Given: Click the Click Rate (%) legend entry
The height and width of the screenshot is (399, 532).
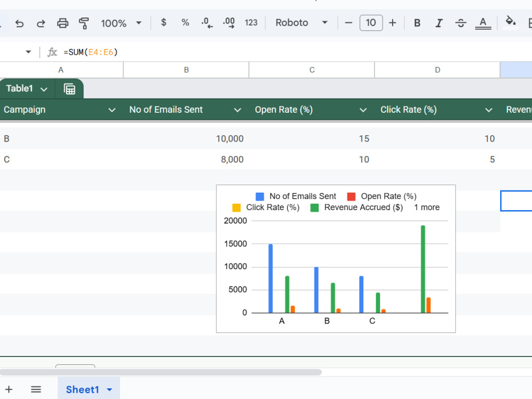Looking at the screenshot, I should (x=265, y=207).
